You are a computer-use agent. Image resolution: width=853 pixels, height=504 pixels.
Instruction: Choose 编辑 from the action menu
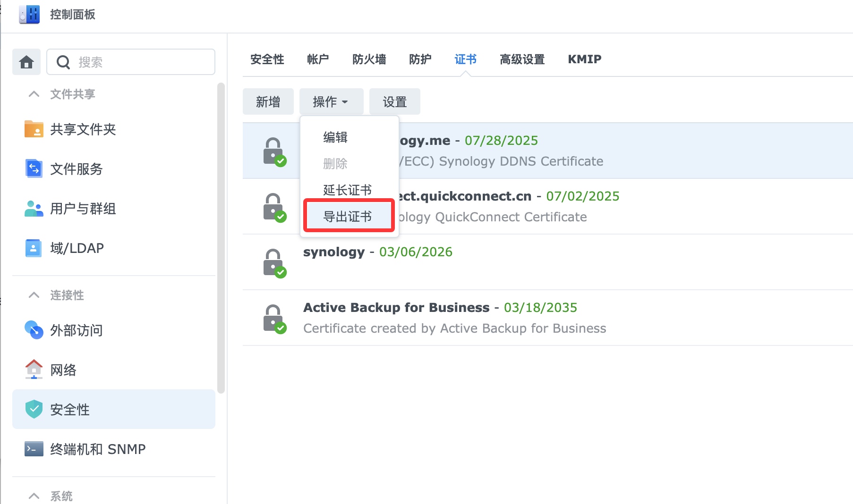point(349,137)
